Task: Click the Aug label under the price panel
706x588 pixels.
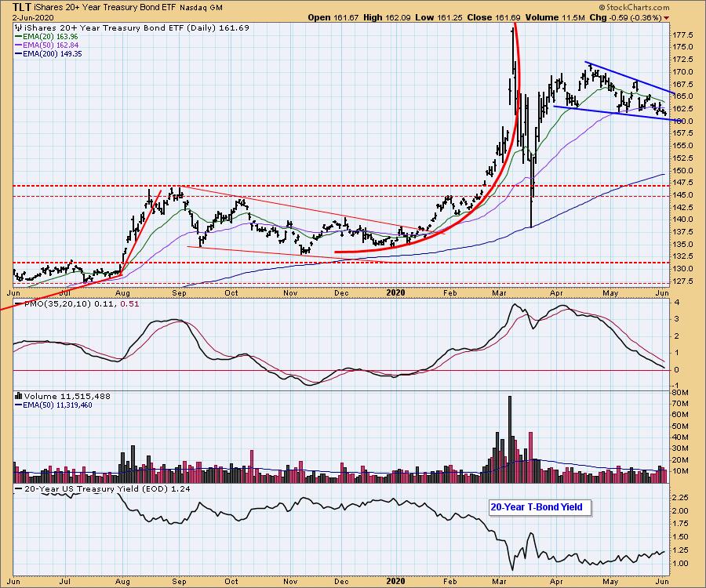Action: coord(123,293)
